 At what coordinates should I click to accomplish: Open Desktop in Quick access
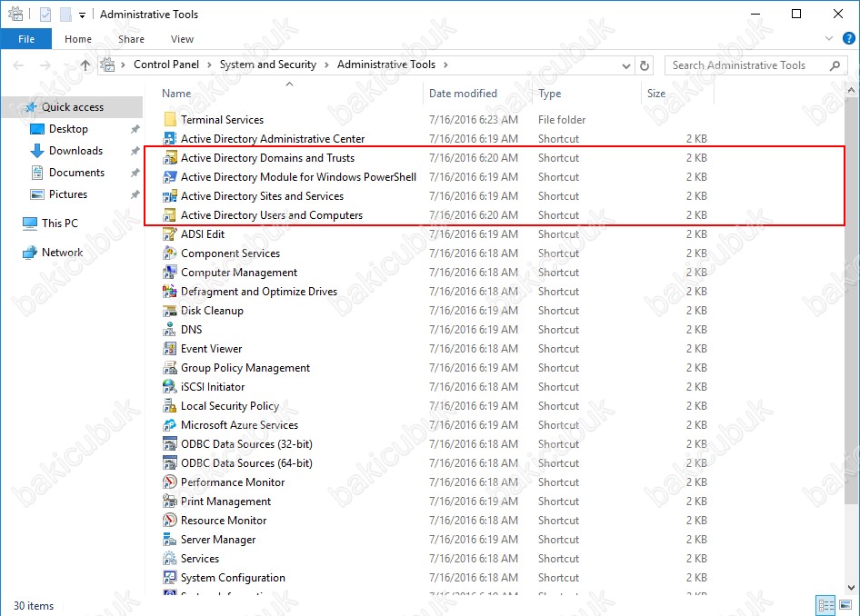point(68,129)
